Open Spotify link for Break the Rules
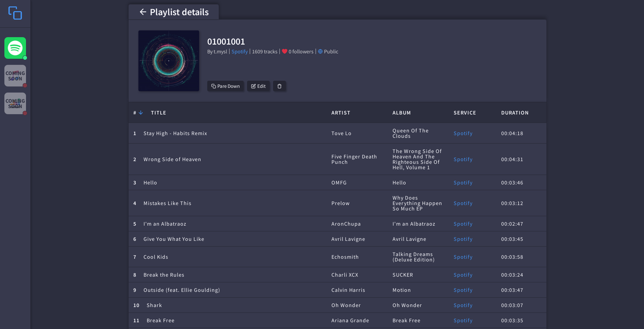The width and height of the screenshot is (644, 329). pos(463,275)
